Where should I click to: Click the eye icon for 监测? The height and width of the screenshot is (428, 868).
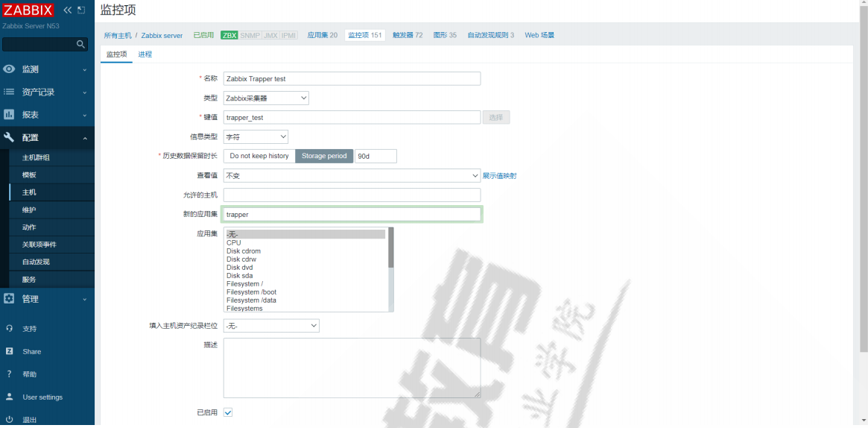click(9, 69)
